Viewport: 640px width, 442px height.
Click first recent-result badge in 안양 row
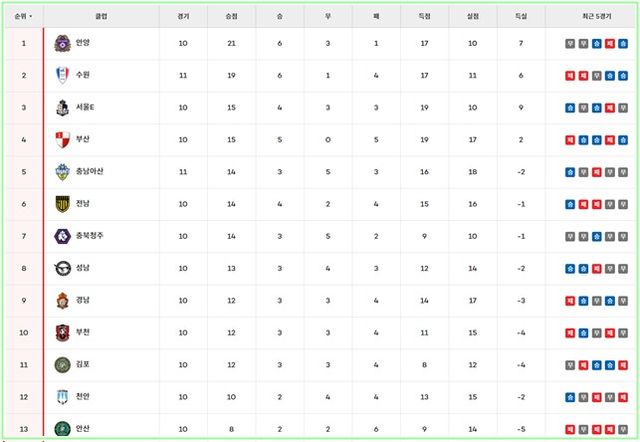569,43
